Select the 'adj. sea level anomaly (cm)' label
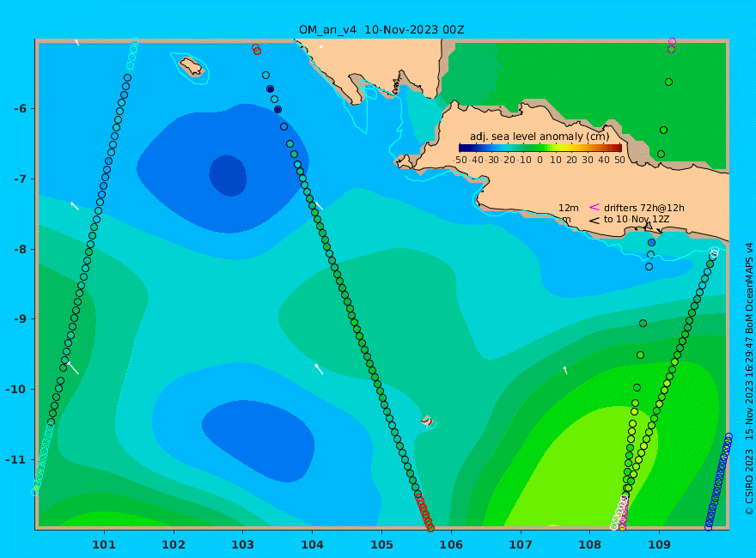The height and width of the screenshot is (558, 756). [540, 136]
